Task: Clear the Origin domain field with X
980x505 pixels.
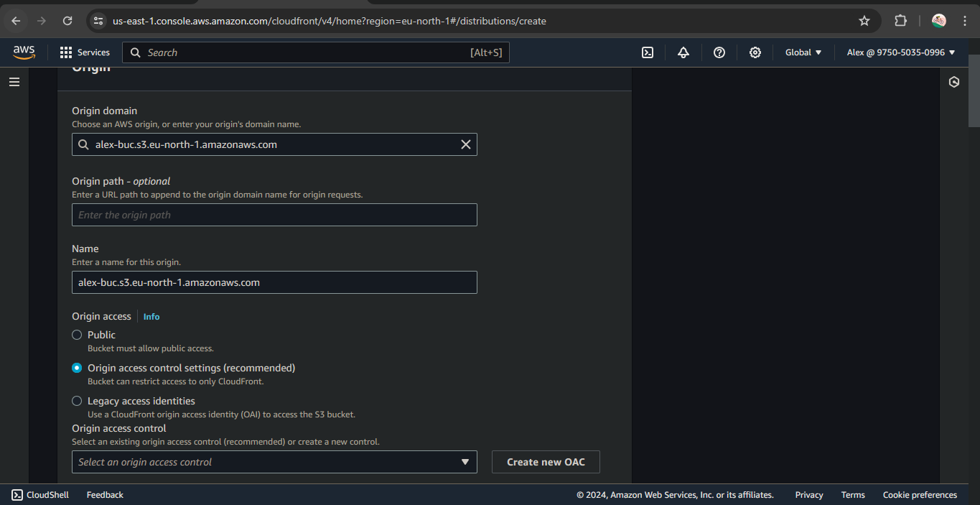Action: (466, 144)
